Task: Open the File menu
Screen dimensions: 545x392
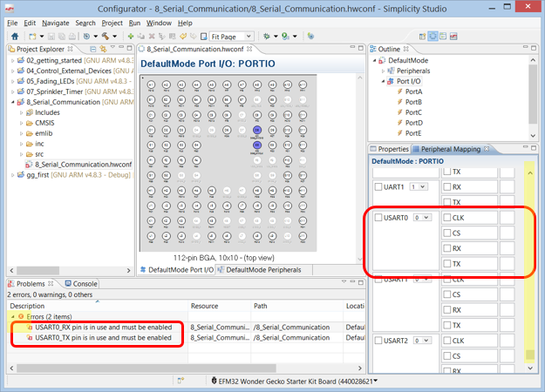Action: 12,23
